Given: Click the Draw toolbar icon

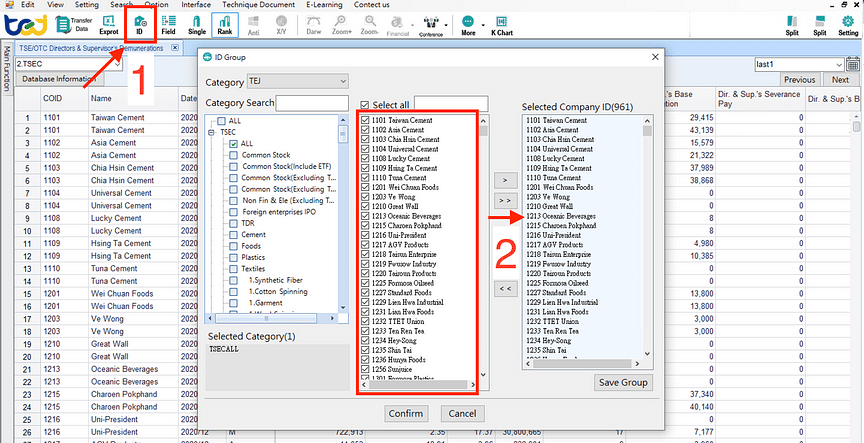Looking at the screenshot, I should point(314,25).
